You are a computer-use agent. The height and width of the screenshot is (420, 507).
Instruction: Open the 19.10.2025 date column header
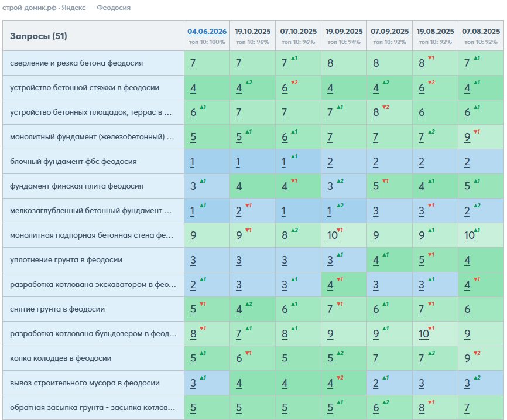pyautogui.click(x=252, y=32)
